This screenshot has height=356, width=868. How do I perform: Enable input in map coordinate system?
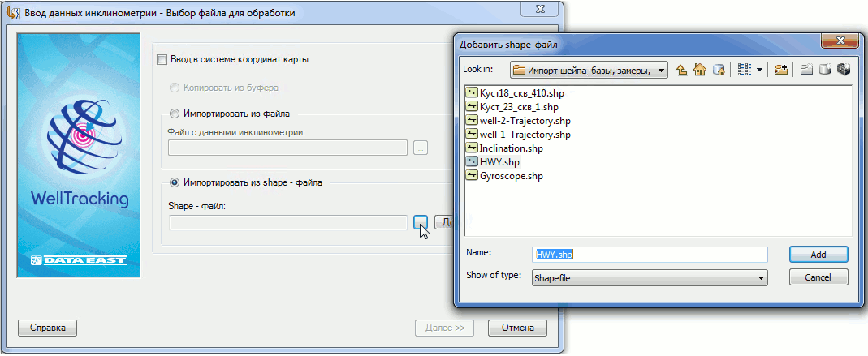pyautogui.click(x=162, y=59)
